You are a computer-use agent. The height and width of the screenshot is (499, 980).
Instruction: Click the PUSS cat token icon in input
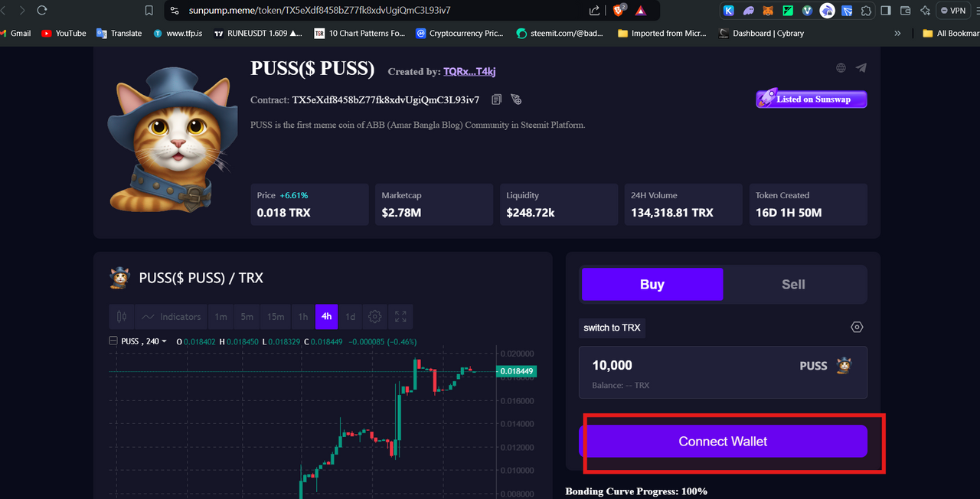[844, 365]
